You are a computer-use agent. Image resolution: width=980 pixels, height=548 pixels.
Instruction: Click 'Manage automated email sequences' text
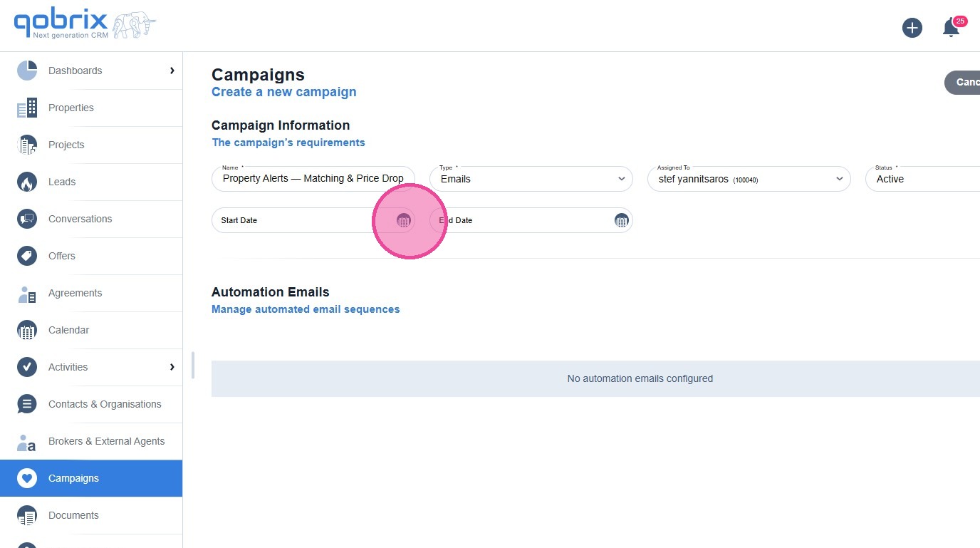pos(306,309)
